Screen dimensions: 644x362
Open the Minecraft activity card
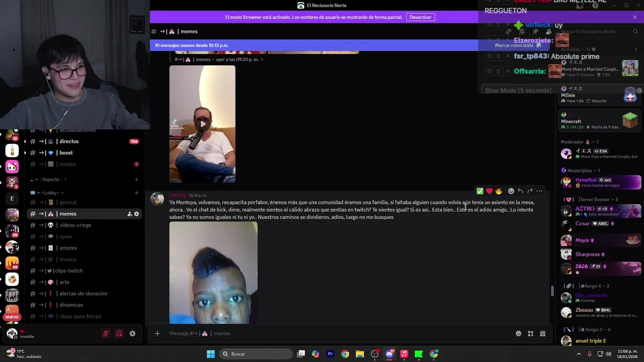pos(600,121)
